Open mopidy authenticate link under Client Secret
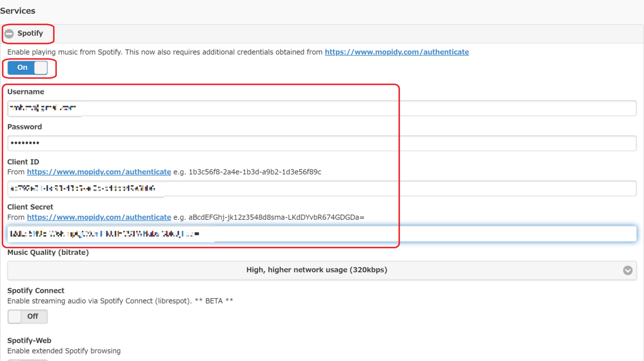This screenshot has width=644, height=361. tap(99, 217)
